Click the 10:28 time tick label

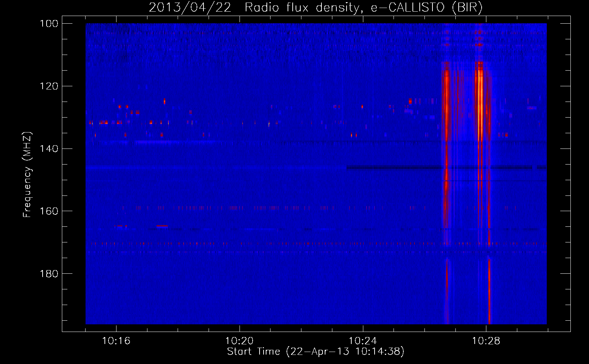[486, 341]
